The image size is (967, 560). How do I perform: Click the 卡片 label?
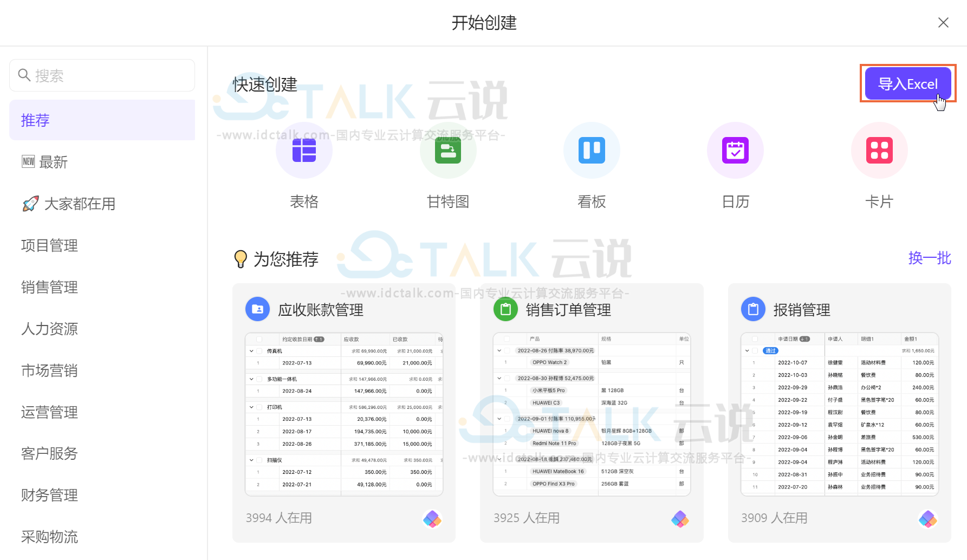point(879,201)
